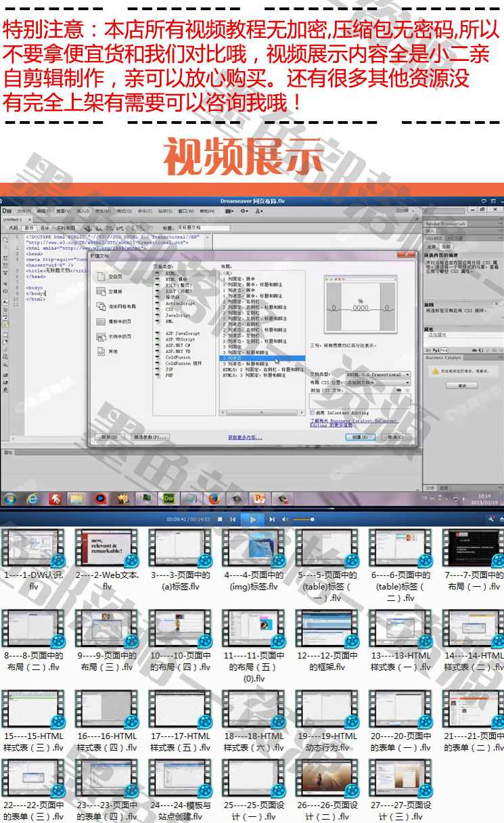Select the blank template (空模板) category
The image size is (504, 823).
click(115, 292)
